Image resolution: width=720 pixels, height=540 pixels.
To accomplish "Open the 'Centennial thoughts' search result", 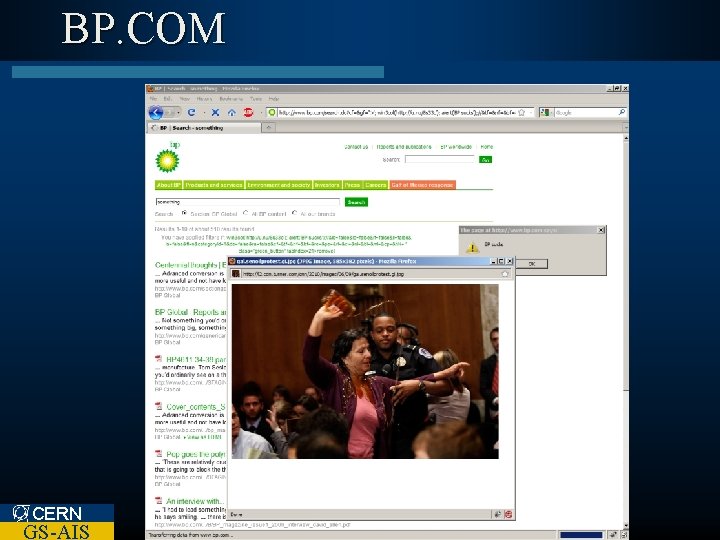I will [191, 265].
